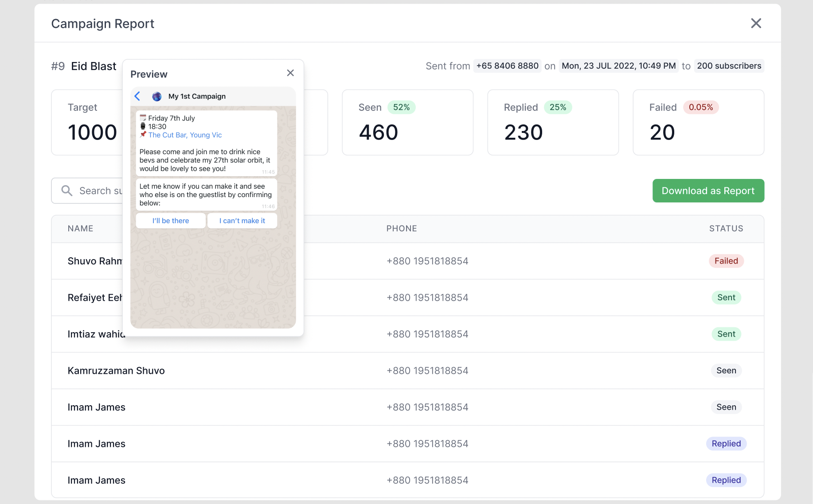Click the search magnifier icon

pos(67,191)
